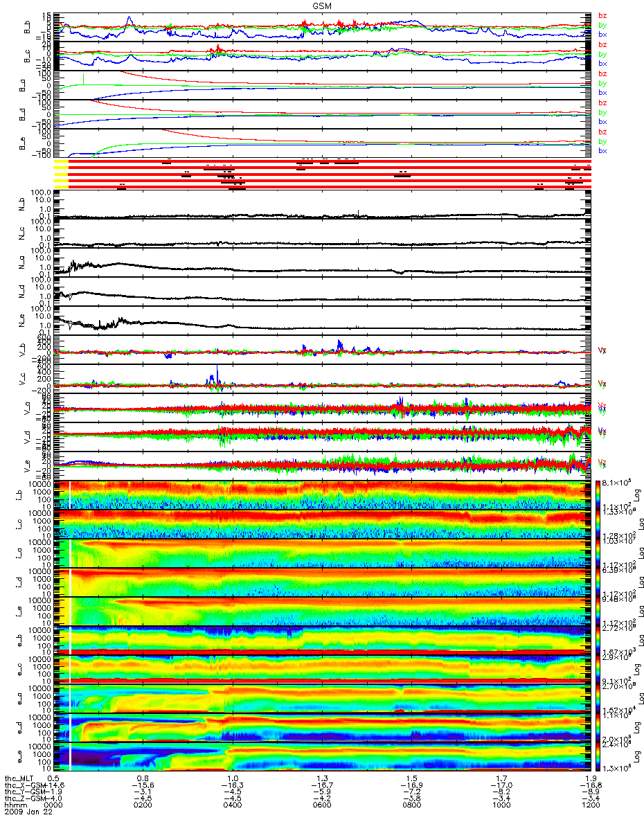Click the e_b spectrogram axis title
Viewport: 644px width, 831px height.
pyautogui.click(x=20, y=641)
